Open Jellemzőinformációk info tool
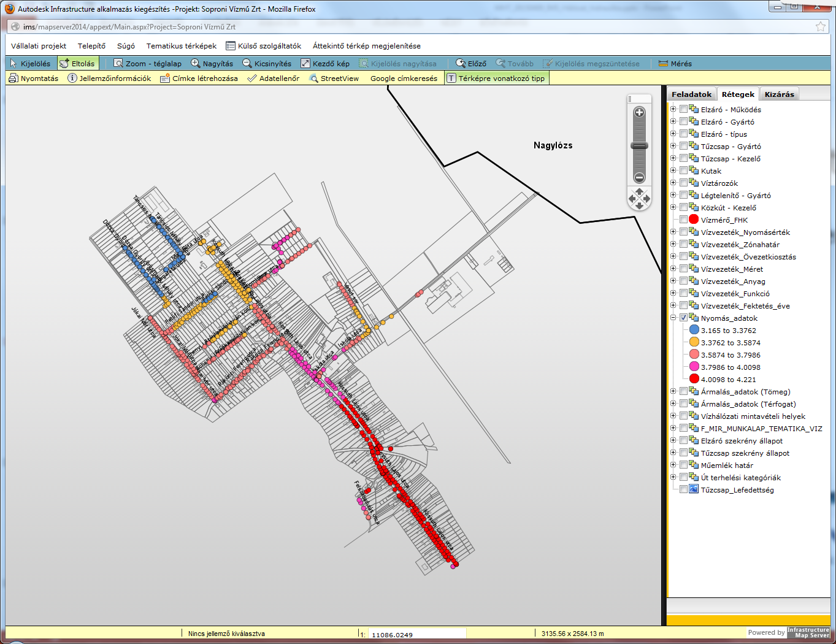The width and height of the screenshot is (836, 644). click(x=109, y=78)
